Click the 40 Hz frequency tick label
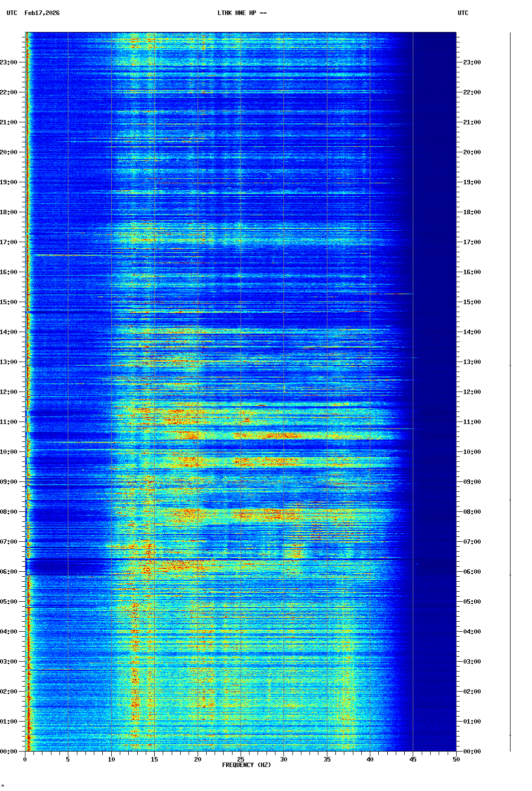This screenshot has height=791, width=532. [x=370, y=760]
